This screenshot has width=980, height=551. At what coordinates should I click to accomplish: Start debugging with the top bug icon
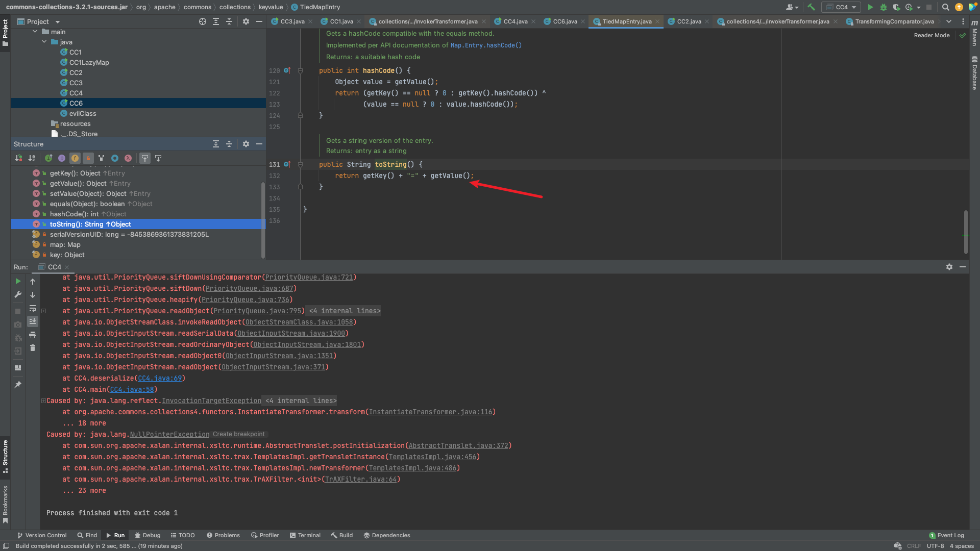[x=884, y=7]
